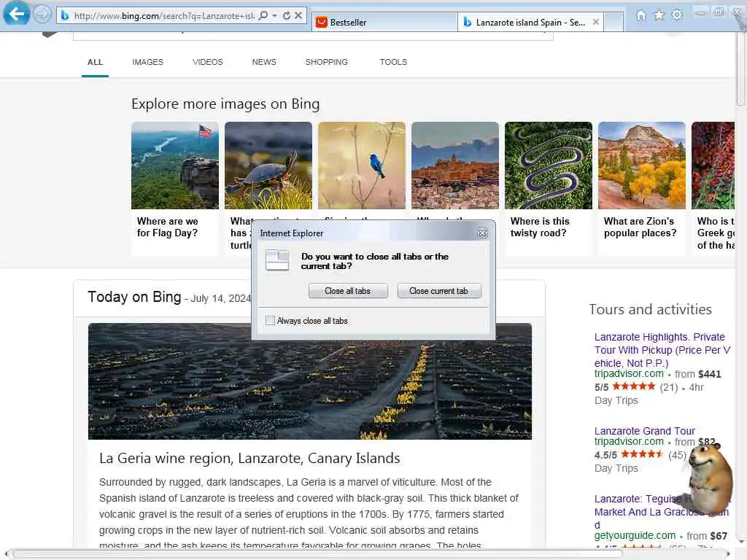Switch to IMAGES search results
The height and width of the screenshot is (560, 747).
point(147,62)
